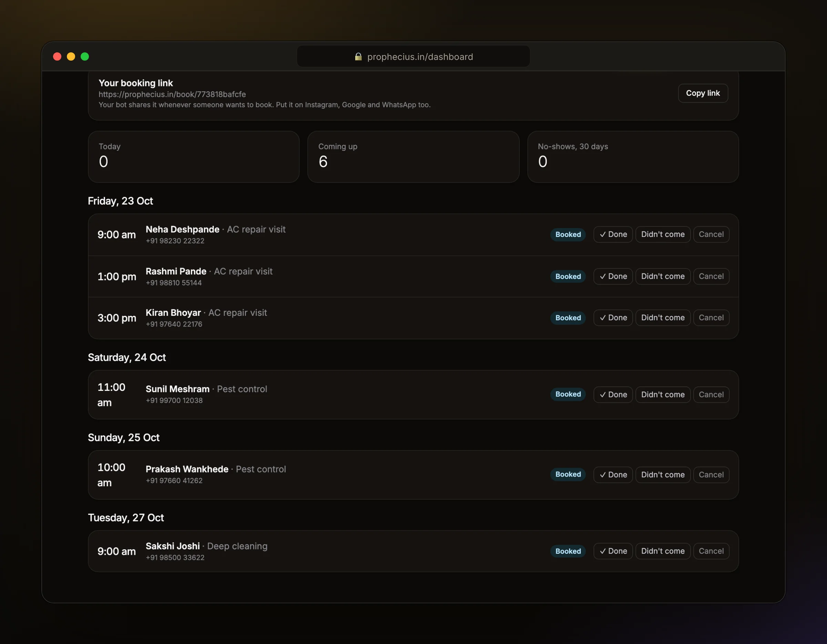
Task: Open the No-shows, 30 days card
Action: [x=633, y=157]
